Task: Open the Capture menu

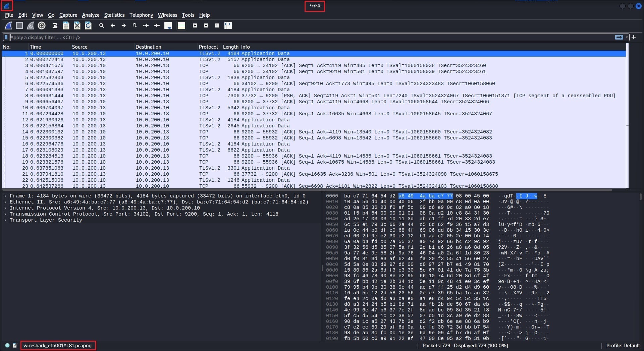Action: tap(68, 15)
